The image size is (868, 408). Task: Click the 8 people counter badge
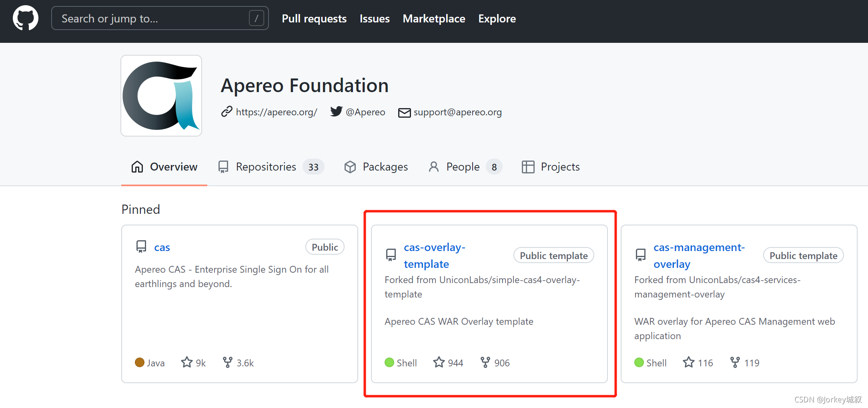coord(494,167)
